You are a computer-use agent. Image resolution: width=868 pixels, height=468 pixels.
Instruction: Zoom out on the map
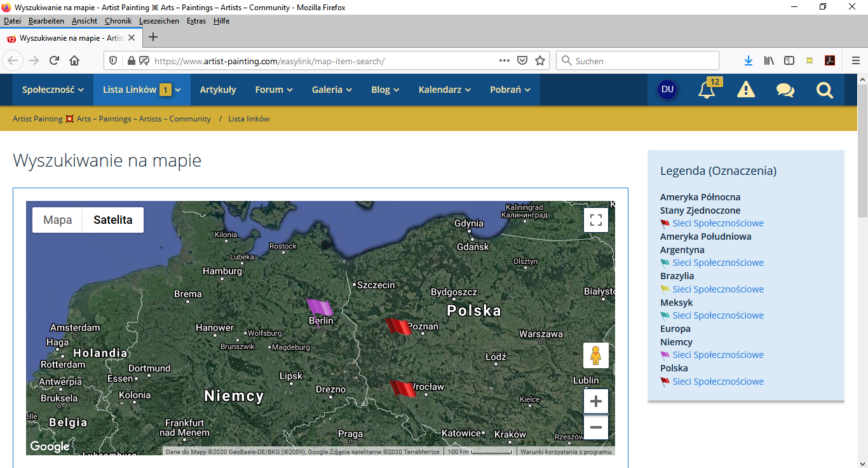tap(595, 427)
